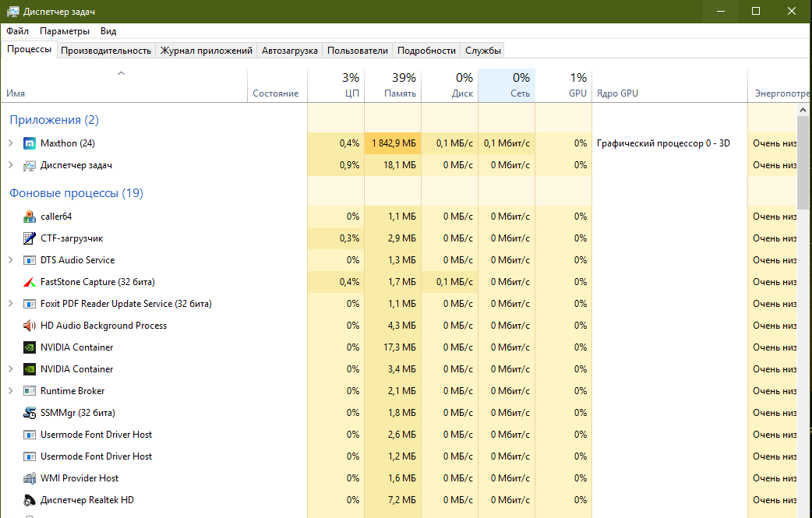Click the CTF-загрузчик pen icon
Screen dimensions: 812x518
(30, 238)
